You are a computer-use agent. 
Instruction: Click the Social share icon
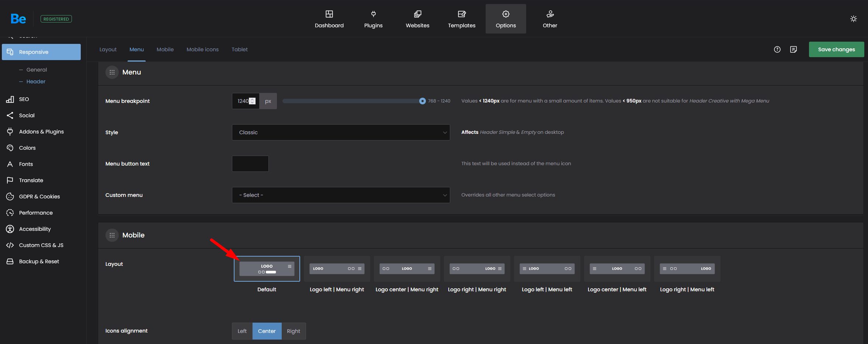[x=10, y=115]
